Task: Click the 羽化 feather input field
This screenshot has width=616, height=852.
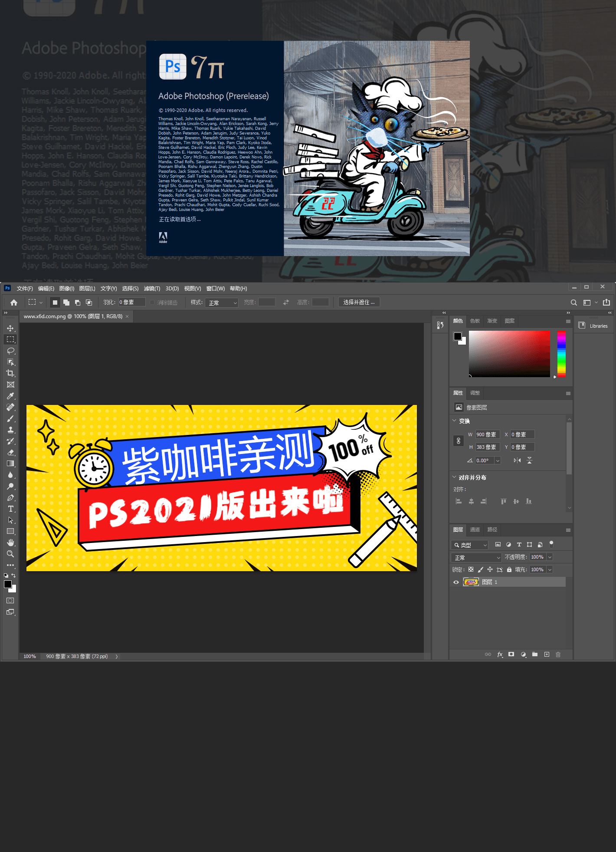Action: (x=132, y=303)
